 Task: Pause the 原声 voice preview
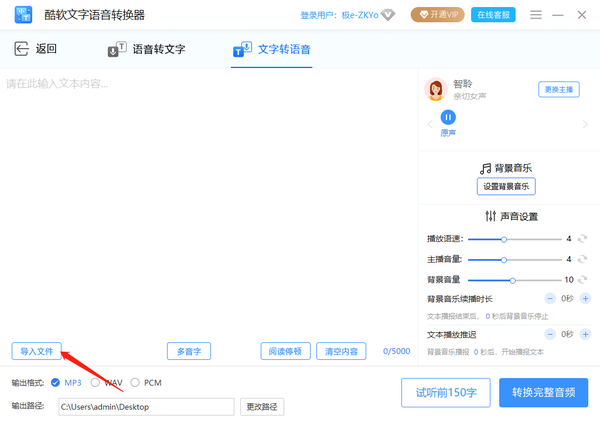(x=448, y=117)
